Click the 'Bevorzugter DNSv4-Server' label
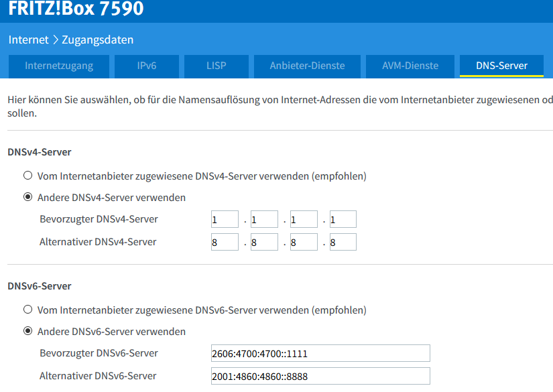 [x=99, y=219]
